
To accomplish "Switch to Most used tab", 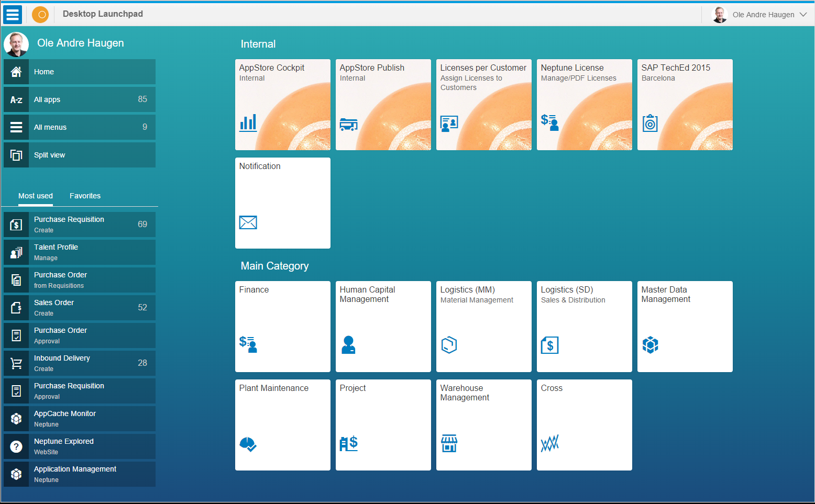I will (36, 196).
